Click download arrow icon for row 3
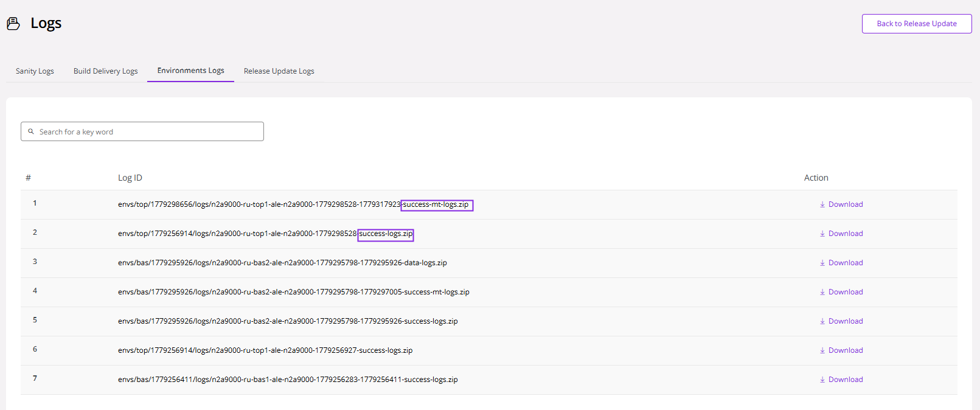 click(x=822, y=263)
